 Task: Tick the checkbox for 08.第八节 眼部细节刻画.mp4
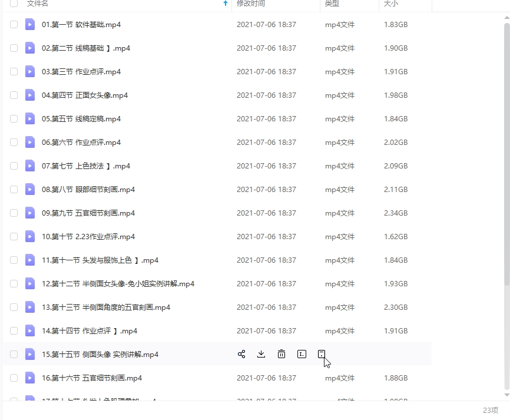tap(14, 189)
